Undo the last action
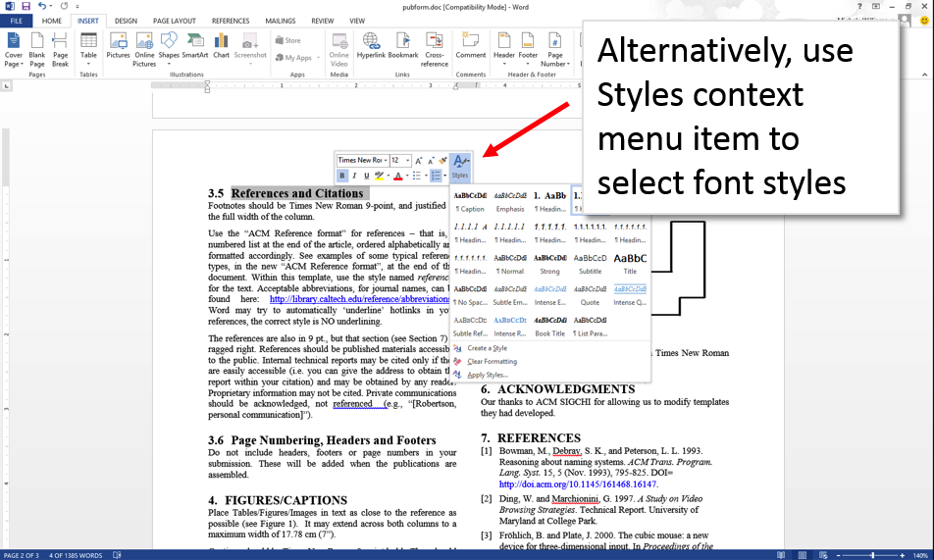 click(x=41, y=6)
